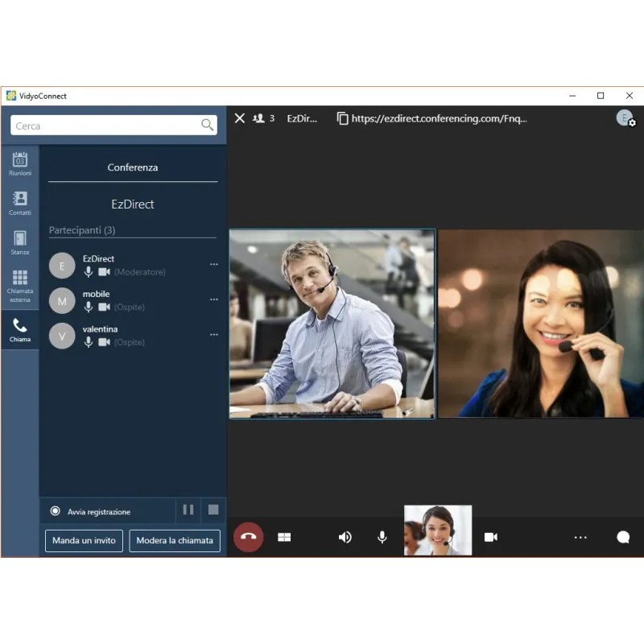Select the Chiama phone tab
The image size is (644, 644).
coord(19,330)
